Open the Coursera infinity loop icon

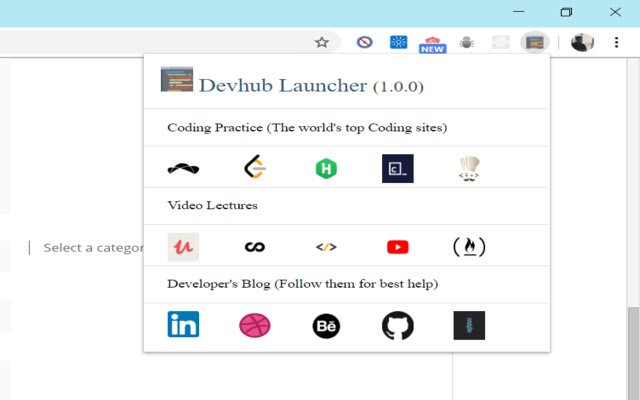click(255, 247)
